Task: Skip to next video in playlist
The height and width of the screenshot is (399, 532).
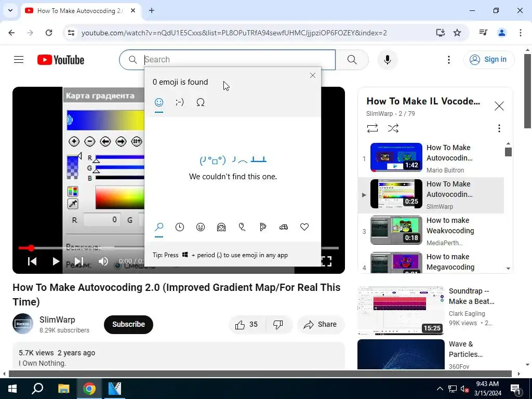Action: click(x=79, y=261)
